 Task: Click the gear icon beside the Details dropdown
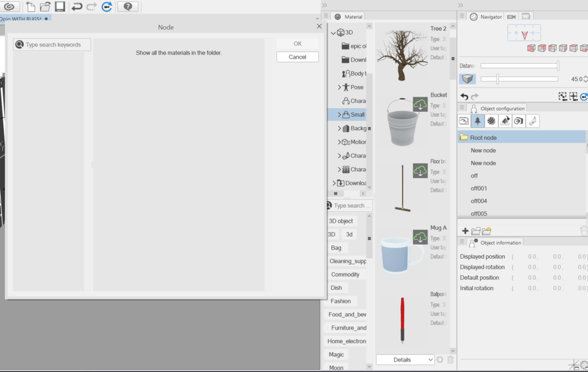pyautogui.click(x=440, y=360)
